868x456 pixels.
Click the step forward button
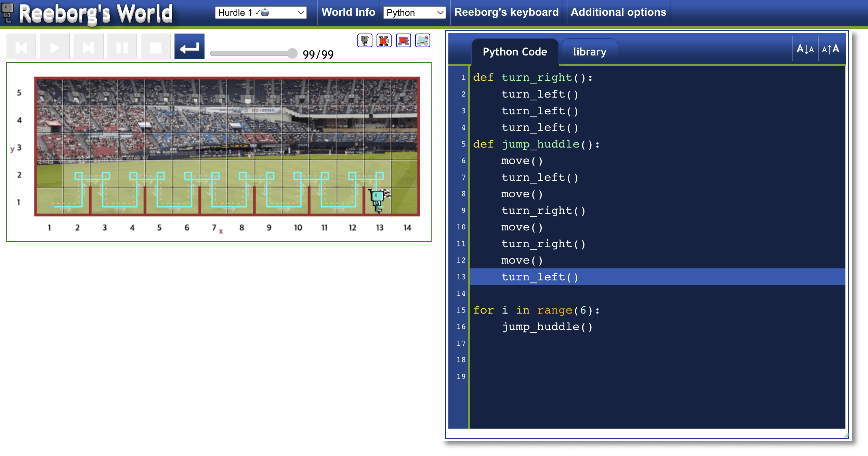coord(88,47)
